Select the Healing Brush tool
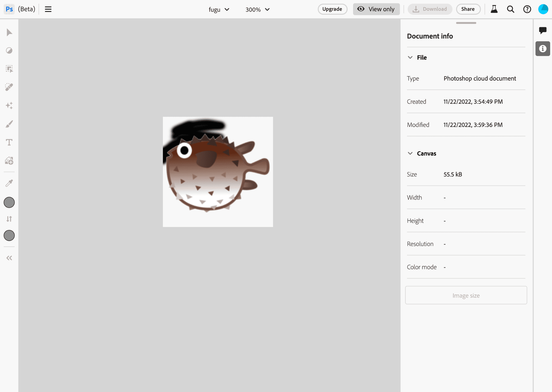 coord(9,87)
